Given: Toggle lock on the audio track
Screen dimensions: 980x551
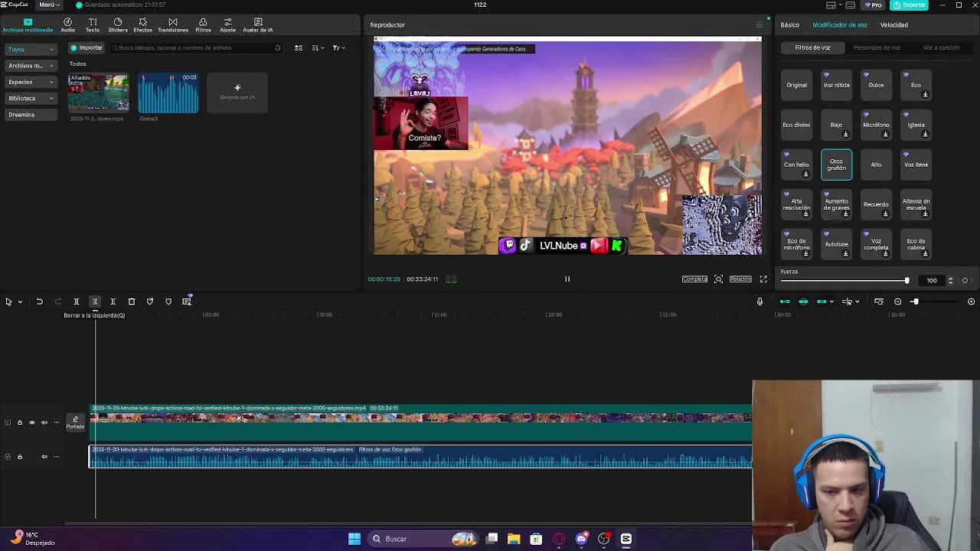Looking at the screenshot, I should coord(20,457).
